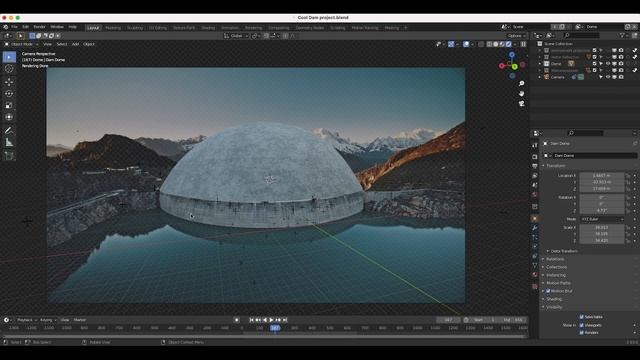Open the viewport Add menu
This screenshot has width=640, height=360.
tap(75, 44)
